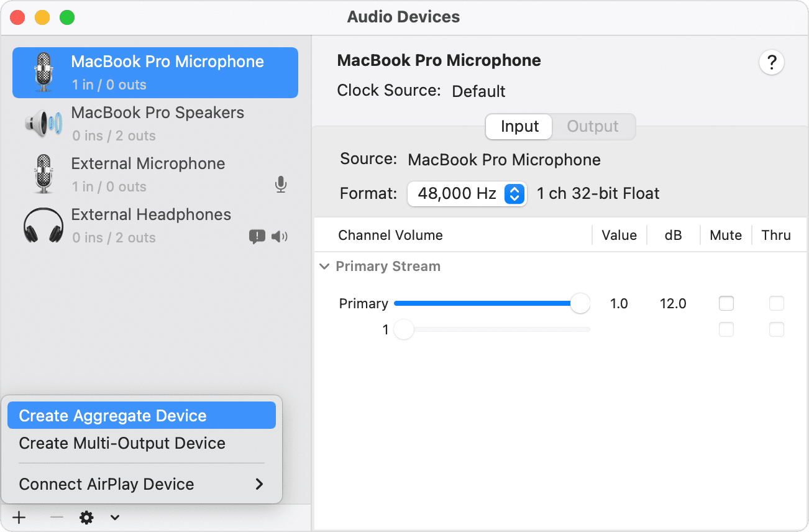The height and width of the screenshot is (532, 809).
Task: Switch to the Output tab
Action: [x=592, y=127]
